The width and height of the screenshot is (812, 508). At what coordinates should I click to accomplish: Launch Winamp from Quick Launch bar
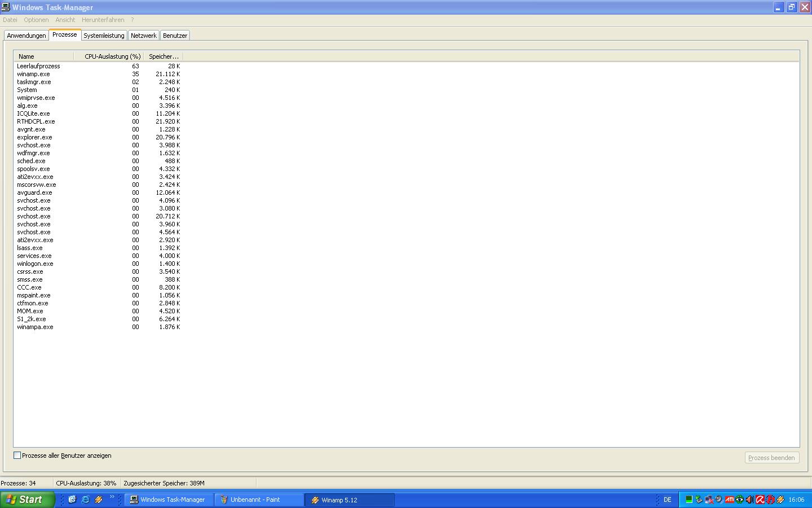(x=99, y=500)
